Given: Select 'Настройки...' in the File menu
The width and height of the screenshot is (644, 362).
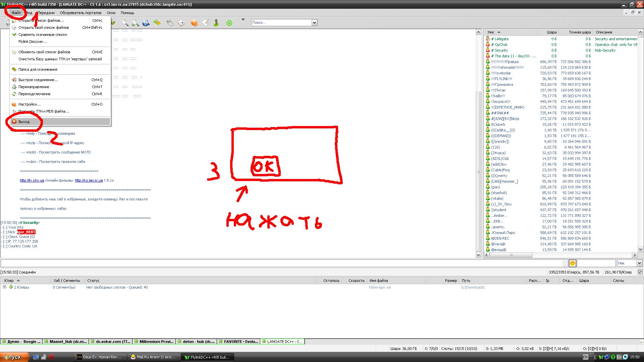Looking at the screenshot, I should coord(29,104).
